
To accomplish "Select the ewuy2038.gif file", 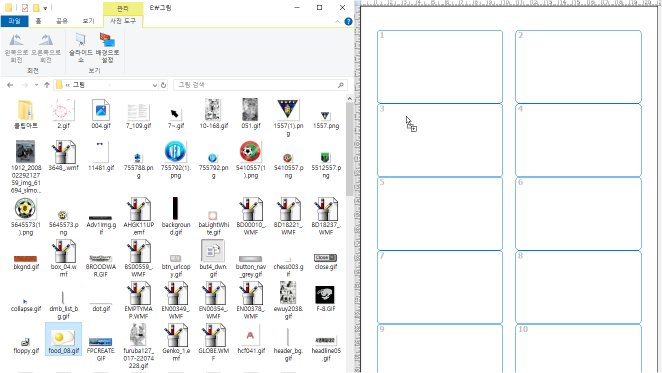I will click(x=288, y=301).
